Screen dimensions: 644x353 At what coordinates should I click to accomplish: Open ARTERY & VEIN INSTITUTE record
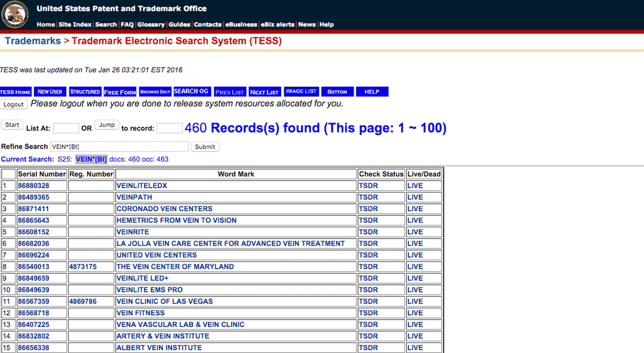click(x=163, y=336)
